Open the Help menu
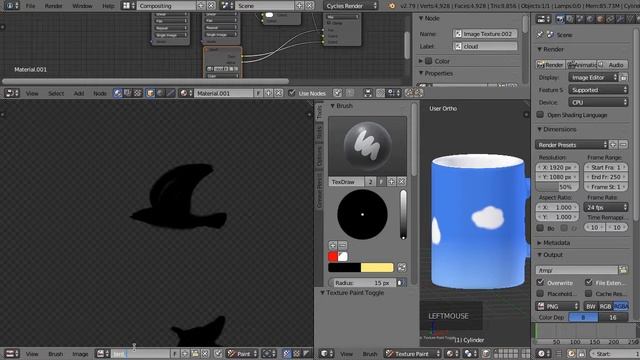This screenshot has height=360, width=640. pos(108,6)
